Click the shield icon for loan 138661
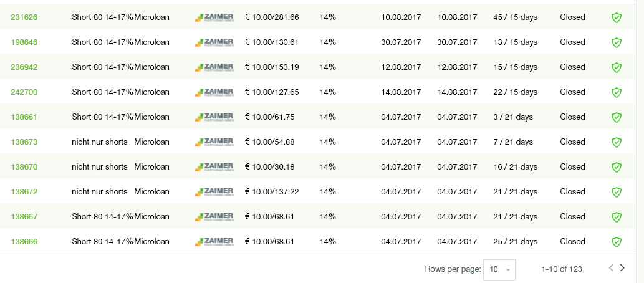This screenshot has width=644, height=283. (x=616, y=117)
